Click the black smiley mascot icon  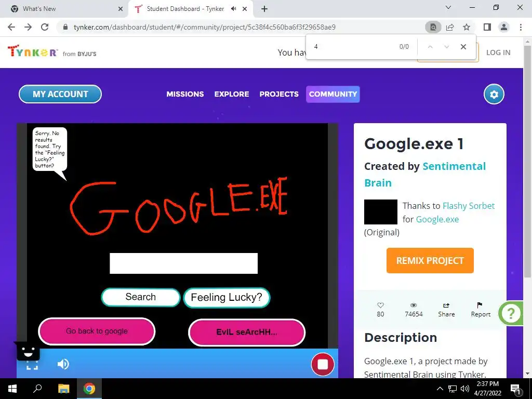tap(28, 351)
